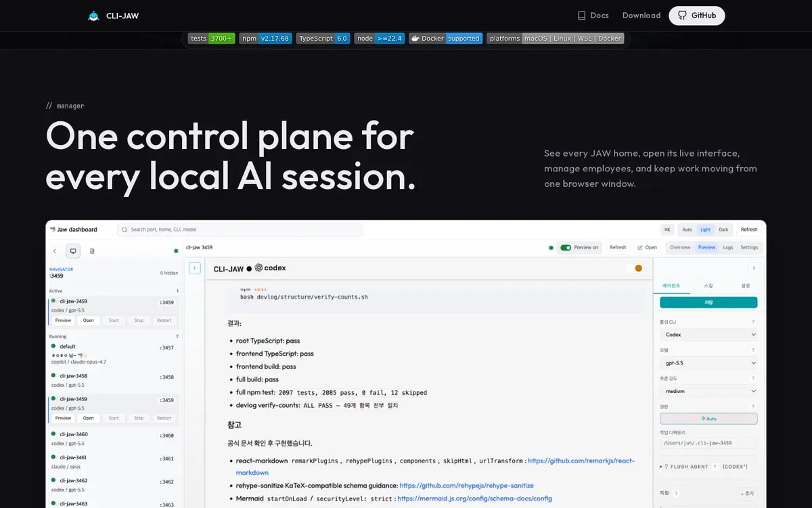812x508 pixels.
Task: Select the default session row
Action: coord(113,354)
